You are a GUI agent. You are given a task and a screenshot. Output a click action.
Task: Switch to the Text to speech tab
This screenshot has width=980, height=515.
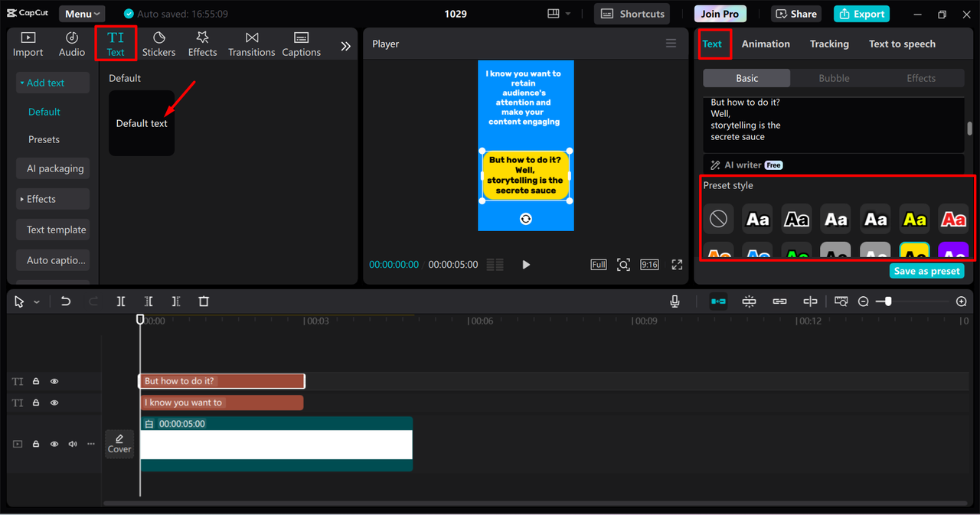[902, 44]
